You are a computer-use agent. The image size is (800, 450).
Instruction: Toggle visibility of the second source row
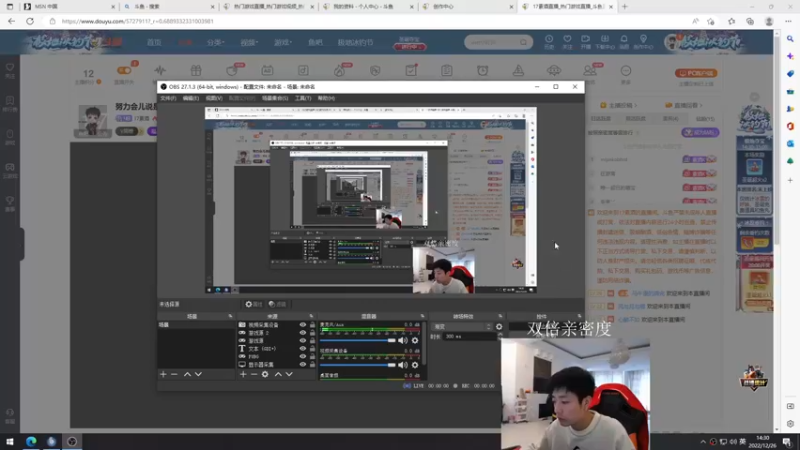pyautogui.click(x=303, y=333)
